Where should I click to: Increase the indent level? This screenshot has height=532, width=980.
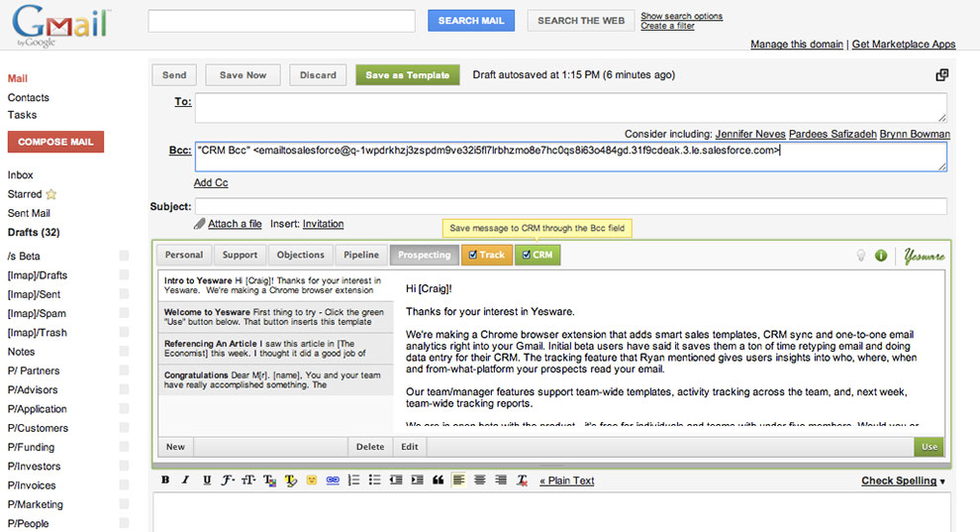(417, 480)
